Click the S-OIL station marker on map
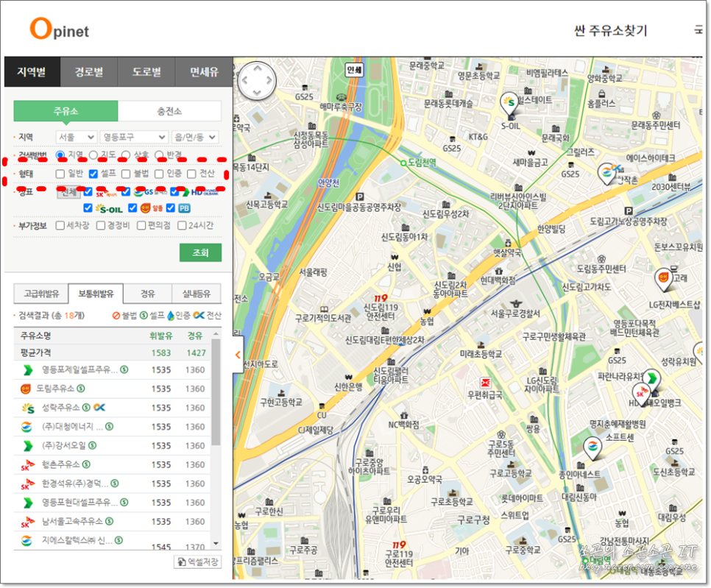 click(x=509, y=103)
